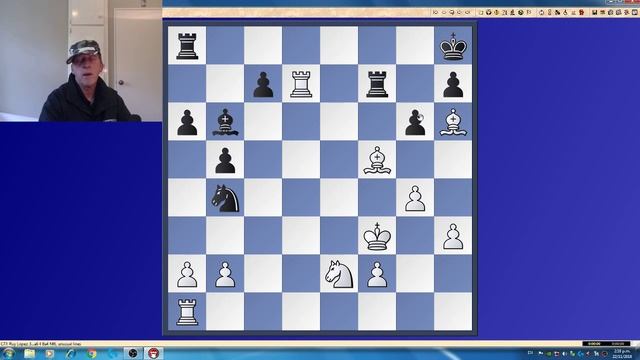Image resolution: width=640 pixels, height=360 pixels.
Task: Switch to the black round recording app taskbar icon
Action: (x=133, y=353)
